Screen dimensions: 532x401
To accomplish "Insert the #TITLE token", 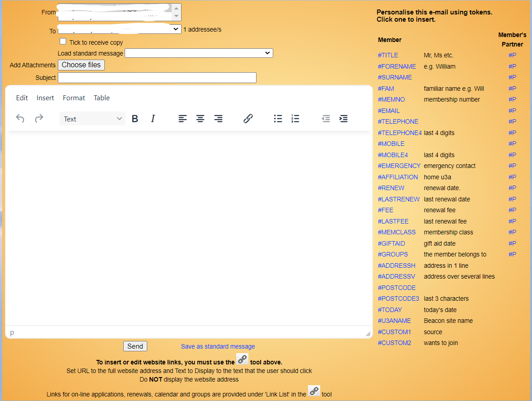I will tap(388, 55).
